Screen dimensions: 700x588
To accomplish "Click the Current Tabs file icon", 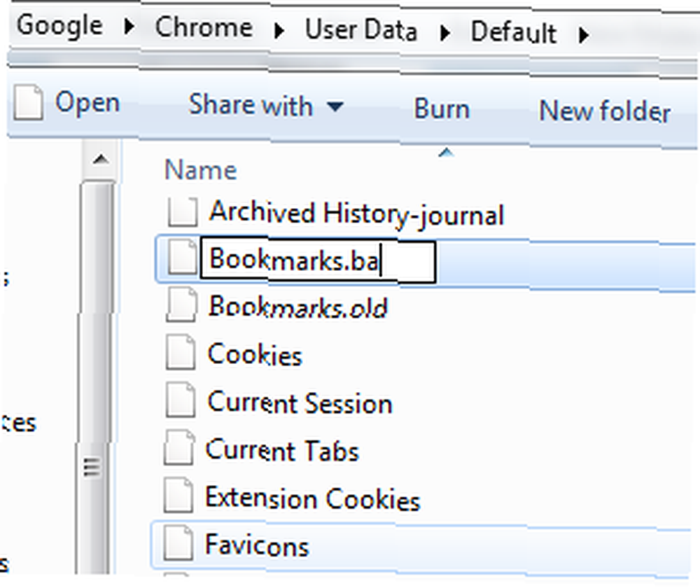I will point(179,447).
